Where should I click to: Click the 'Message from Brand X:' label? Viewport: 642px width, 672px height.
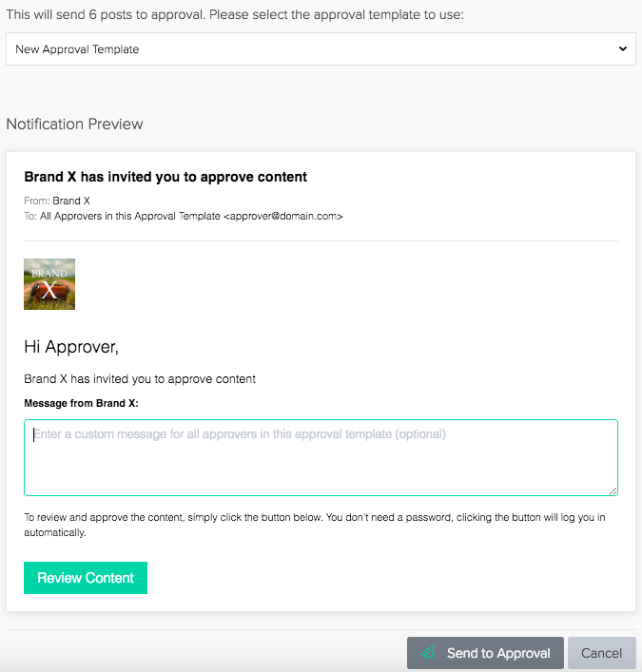[81, 403]
